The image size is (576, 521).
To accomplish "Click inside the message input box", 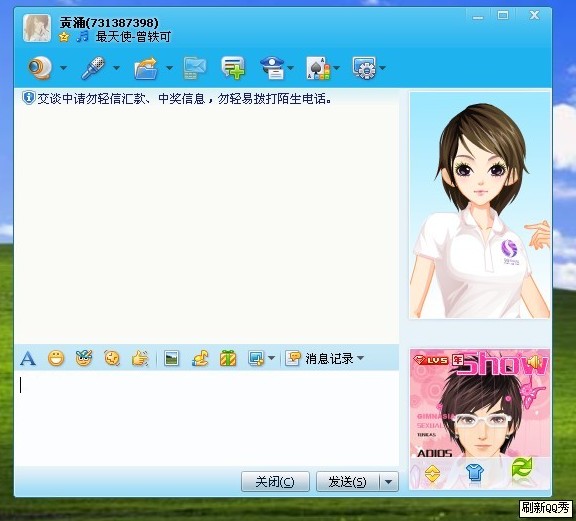I will tap(206, 418).
